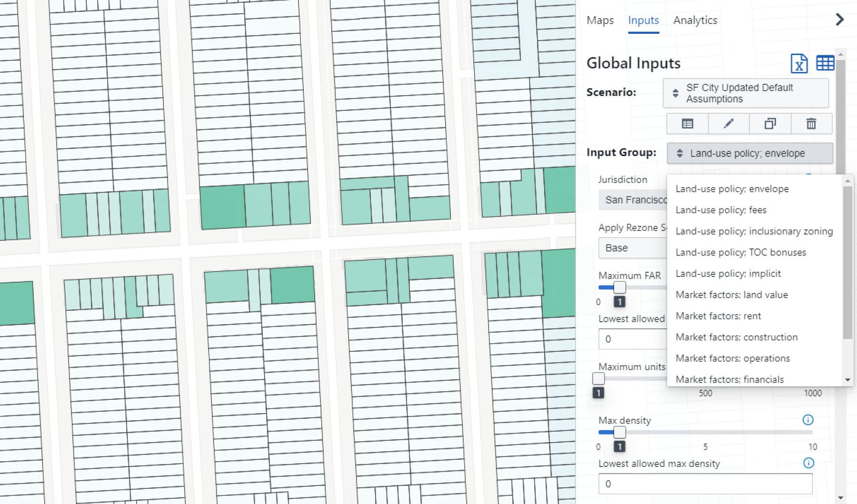Collapse side panel with chevron arrow
The image size is (857, 504).
click(840, 20)
